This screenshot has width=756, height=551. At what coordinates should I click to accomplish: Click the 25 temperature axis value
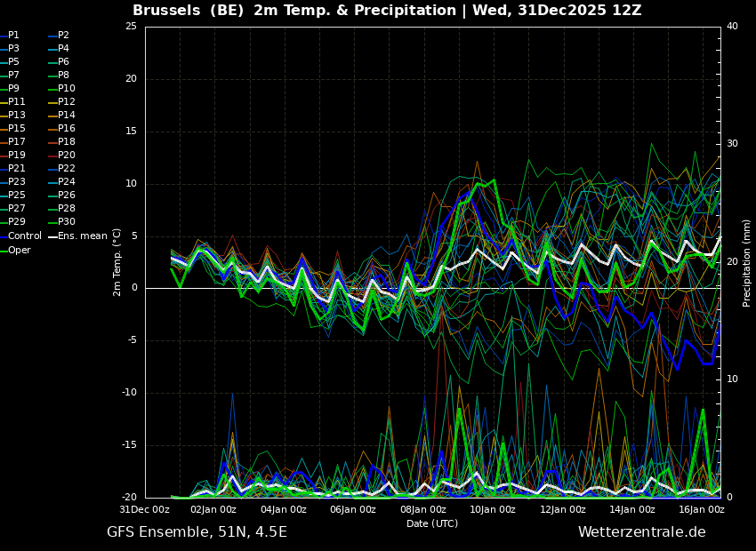point(131,26)
